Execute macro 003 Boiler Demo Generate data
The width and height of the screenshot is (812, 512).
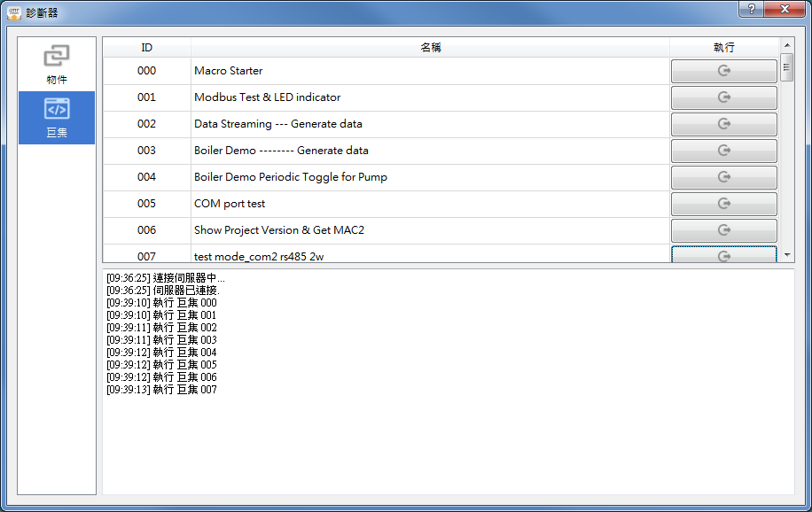(x=723, y=151)
